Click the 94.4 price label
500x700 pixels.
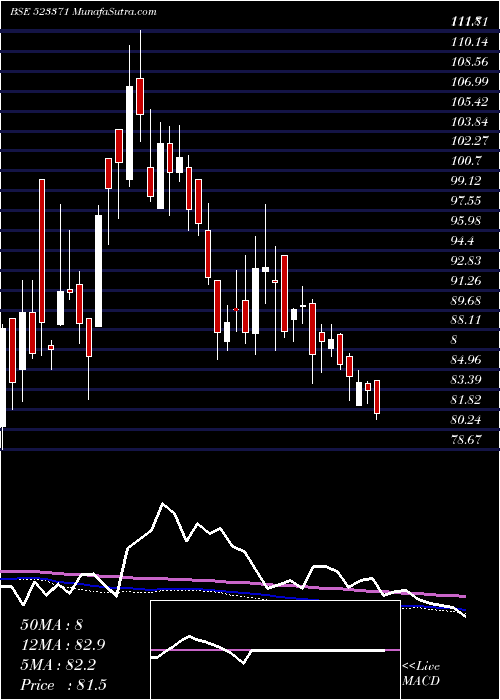point(462,241)
